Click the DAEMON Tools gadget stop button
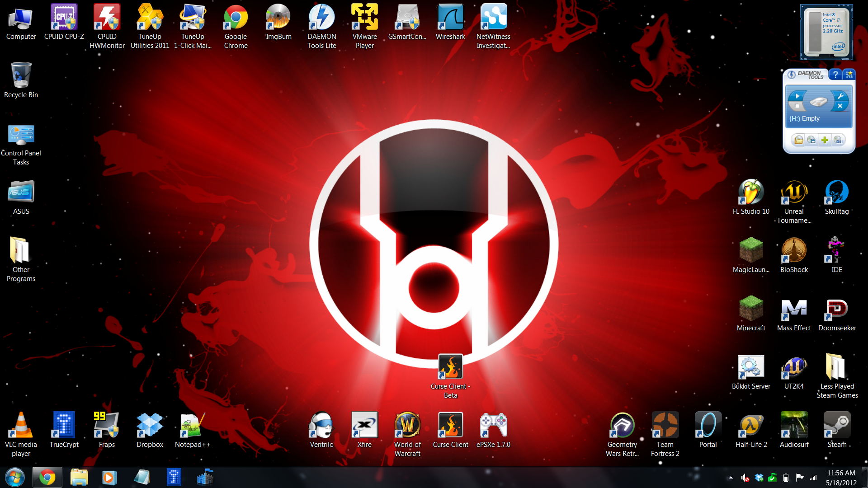This screenshot has height=488, width=868. pyautogui.click(x=797, y=107)
